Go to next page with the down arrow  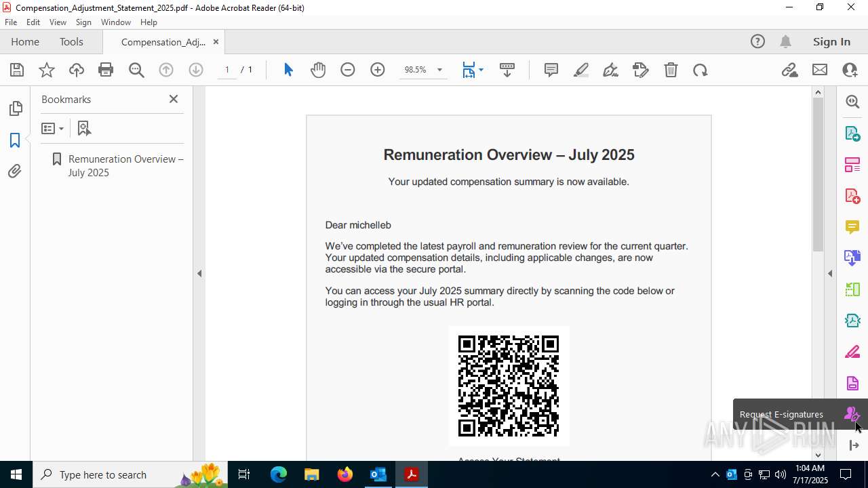196,70
